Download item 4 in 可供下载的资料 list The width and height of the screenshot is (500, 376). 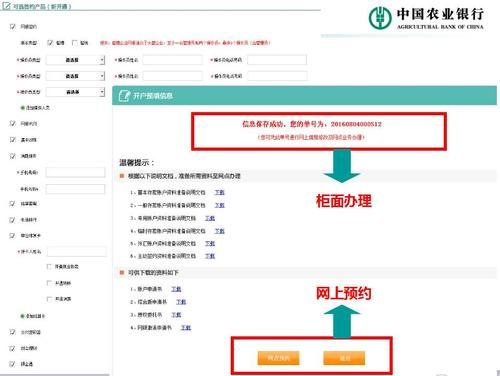(186, 328)
